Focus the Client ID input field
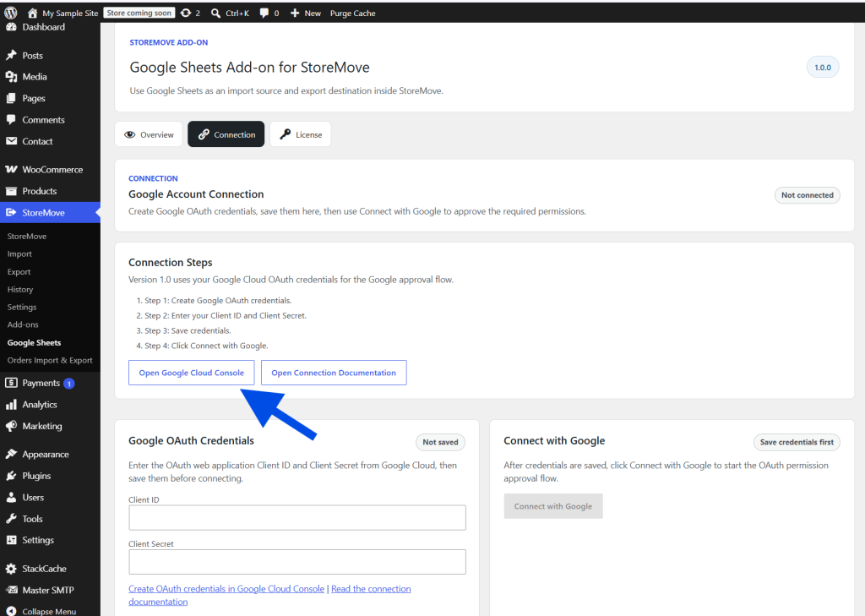 point(297,518)
